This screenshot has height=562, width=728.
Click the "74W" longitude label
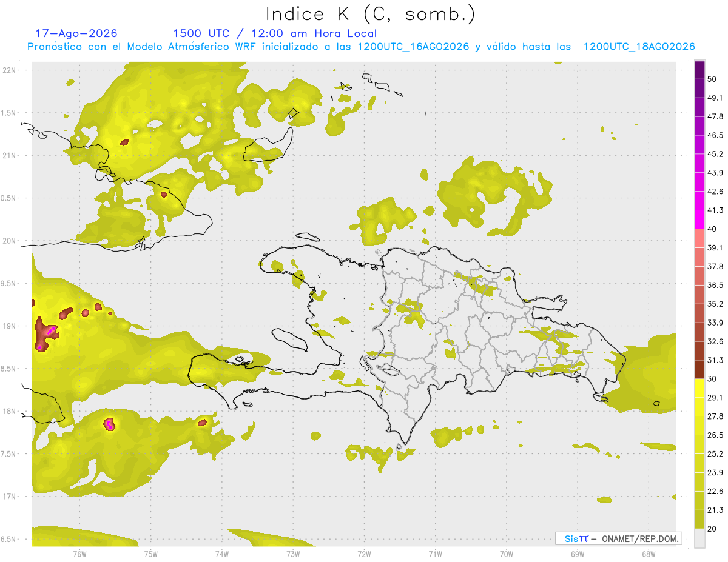[222, 554]
